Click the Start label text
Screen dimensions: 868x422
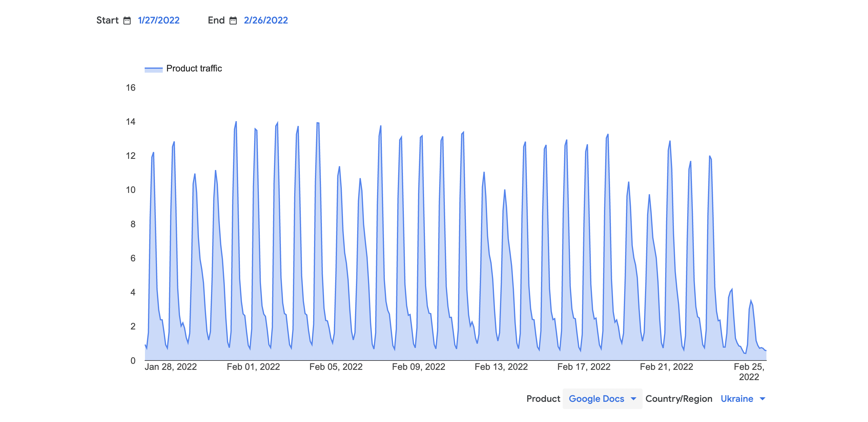(x=107, y=20)
